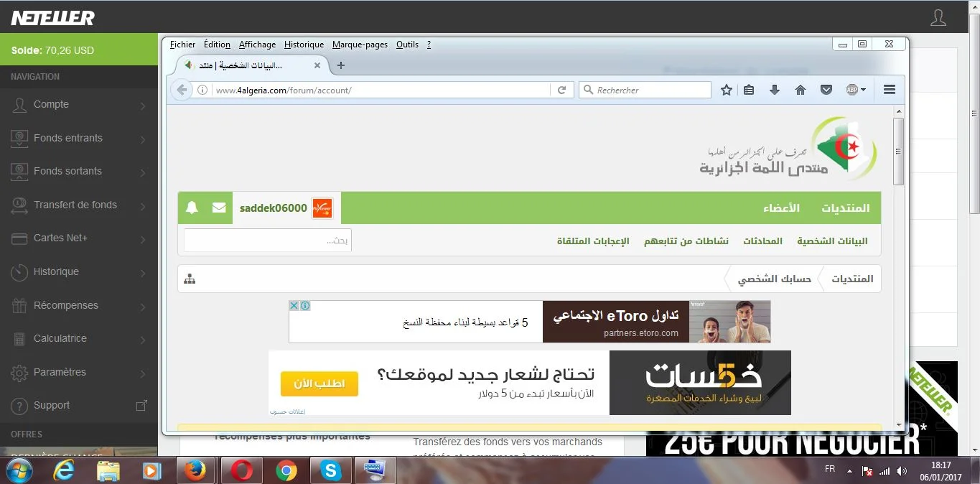Open the Marque-pages menu
The width and height of the screenshot is (980, 484).
(360, 45)
